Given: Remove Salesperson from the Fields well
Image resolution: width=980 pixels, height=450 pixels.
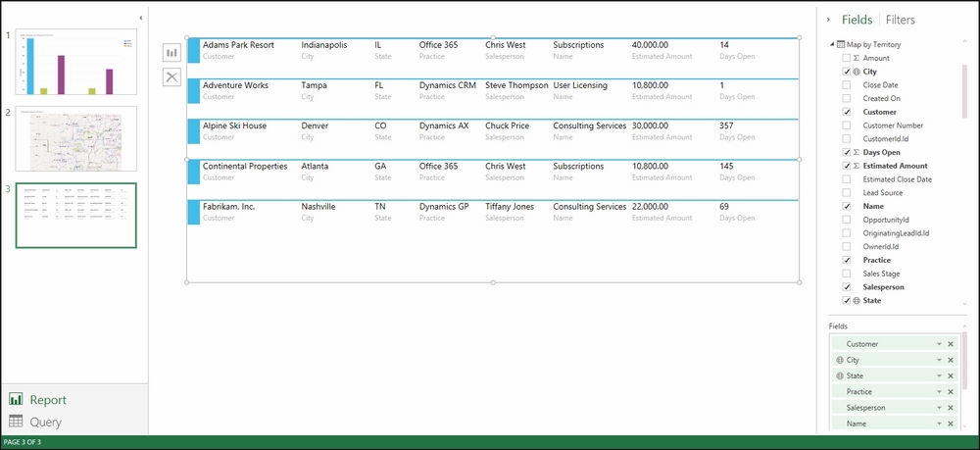Looking at the screenshot, I should (951, 408).
